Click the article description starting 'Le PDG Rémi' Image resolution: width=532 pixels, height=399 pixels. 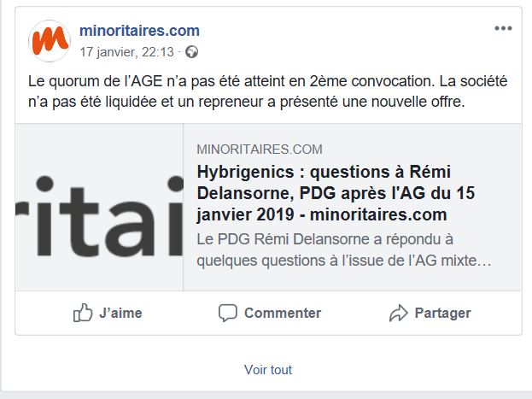coord(344,250)
